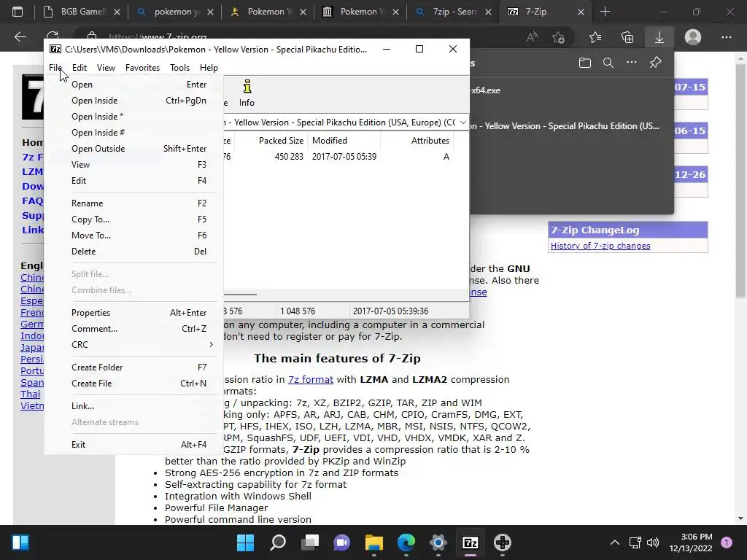Switch to 7-Zip taskbar icon

click(471, 542)
